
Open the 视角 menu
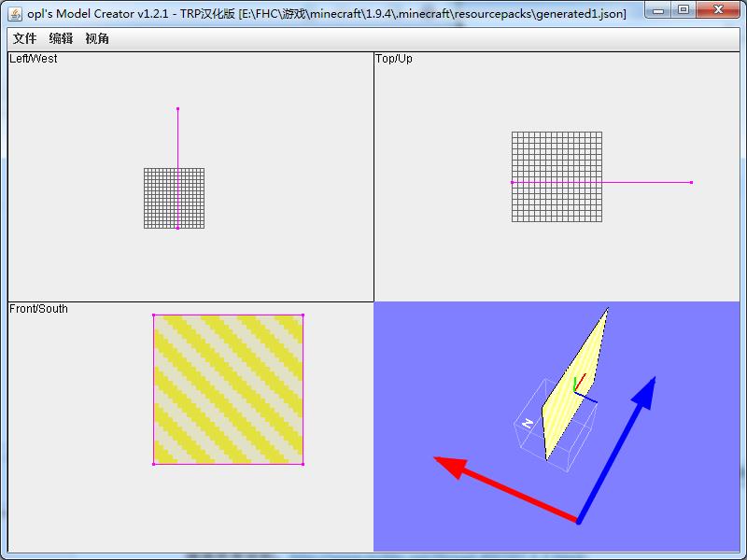pos(97,38)
